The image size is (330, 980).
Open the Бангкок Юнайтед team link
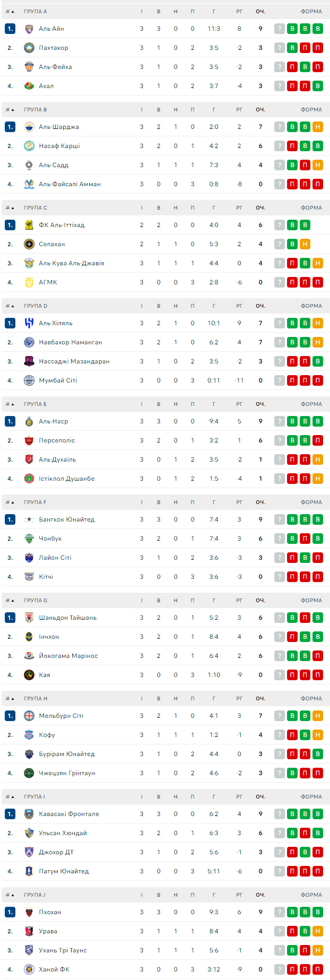pyautogui.click(x=66, y=519)
